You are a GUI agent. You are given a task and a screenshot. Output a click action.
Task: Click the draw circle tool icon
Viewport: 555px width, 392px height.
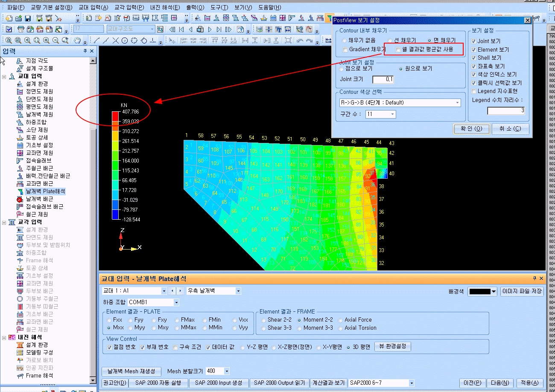pos(125,41)
